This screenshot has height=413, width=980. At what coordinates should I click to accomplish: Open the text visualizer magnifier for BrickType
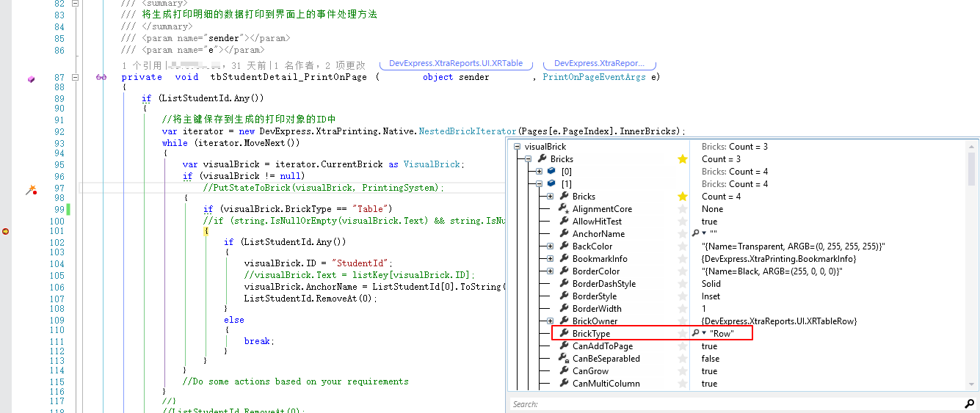[x=695, y=334]
